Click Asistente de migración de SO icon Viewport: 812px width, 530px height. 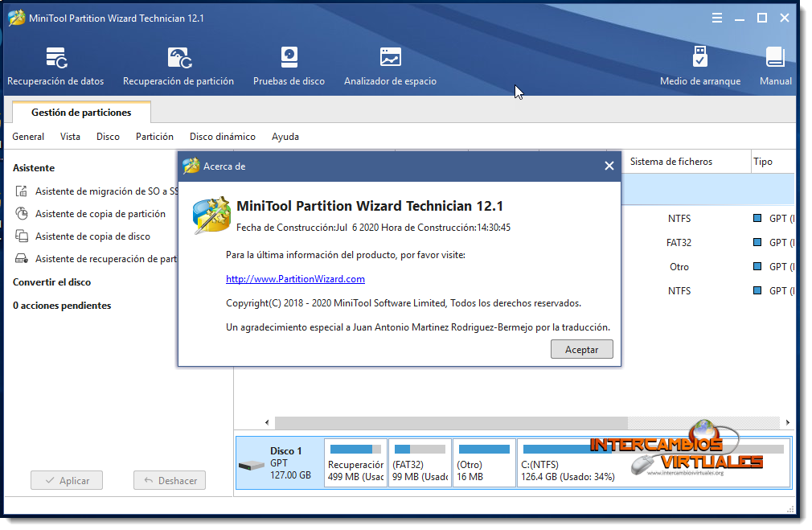click(21, 191)
